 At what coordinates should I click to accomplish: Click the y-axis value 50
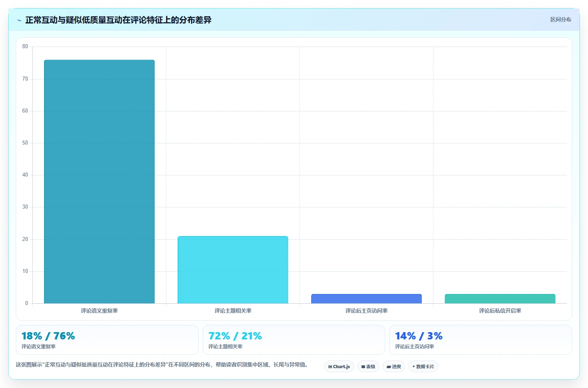coord(25,143)
